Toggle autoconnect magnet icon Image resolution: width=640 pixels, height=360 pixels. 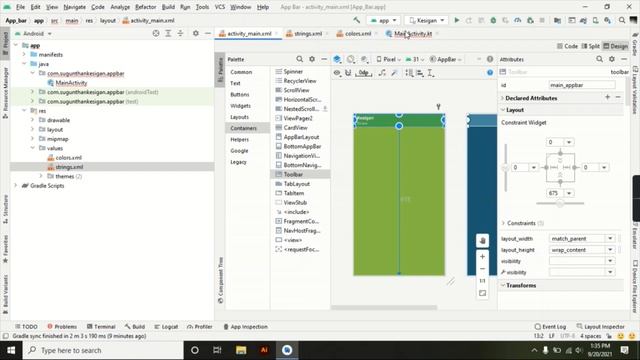tap(348, 73)
